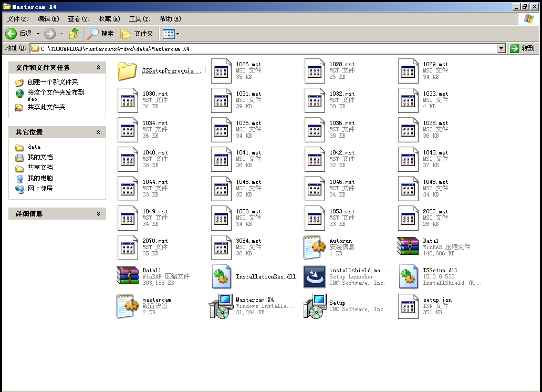Screen dimensions: 542x392
Task: Click the 1031.mst file name
Action: [248, 94]
